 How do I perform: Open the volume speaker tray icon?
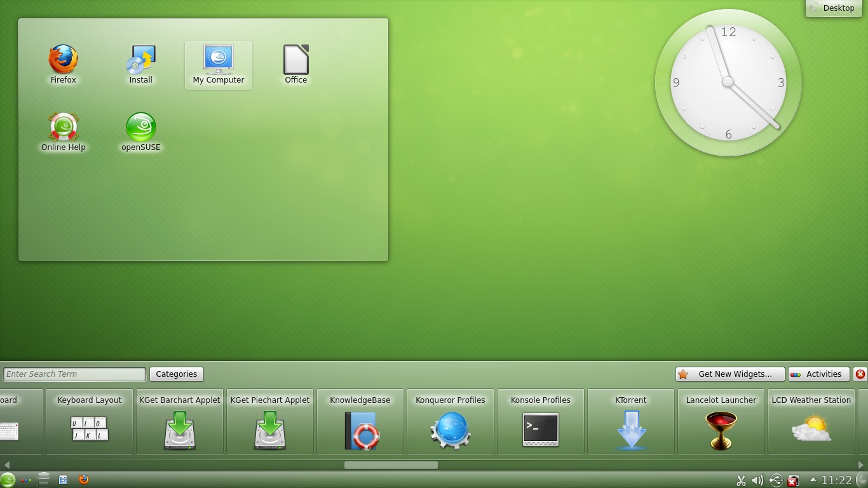point(757,481)
